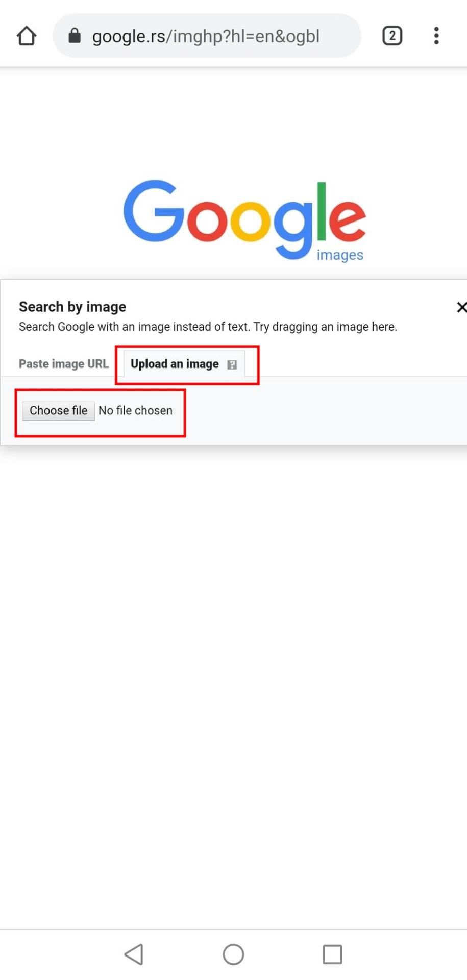
Task: Open the three-dot browser menu
Action: click(436, 35)
